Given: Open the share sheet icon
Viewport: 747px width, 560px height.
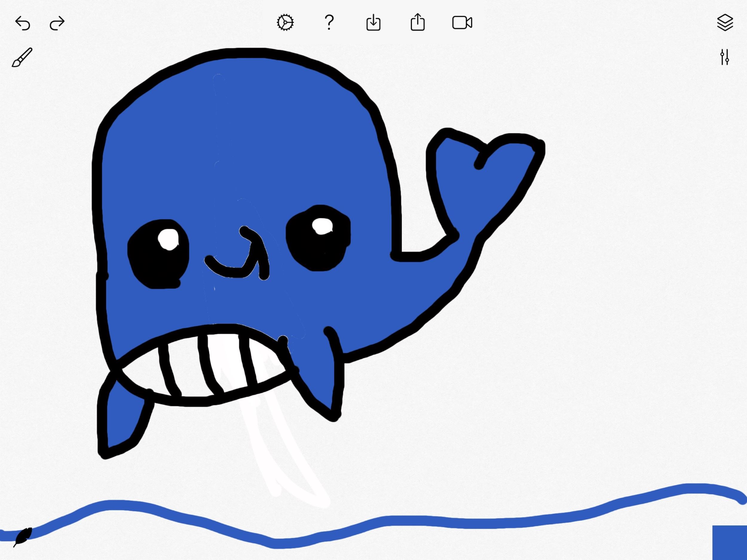Looking at the screenshot, I should (x=417, y=22).
